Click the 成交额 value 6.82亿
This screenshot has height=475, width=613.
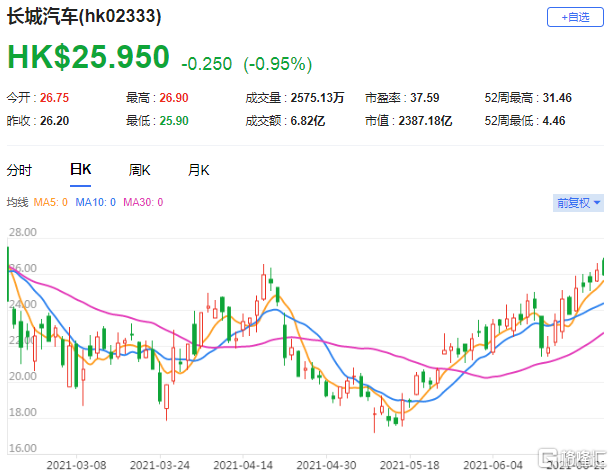[308, 121]
